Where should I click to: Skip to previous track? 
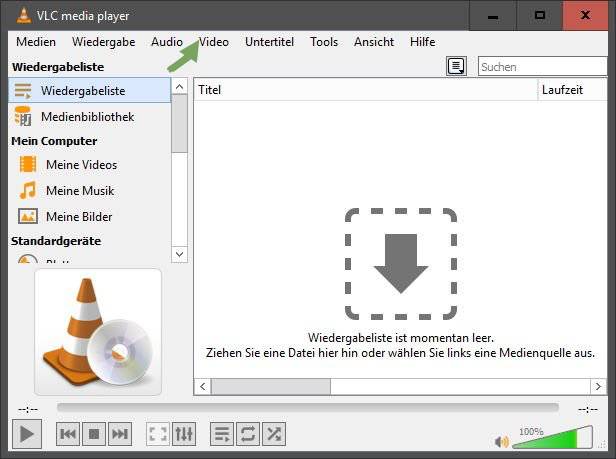click(x=68, y=434)
